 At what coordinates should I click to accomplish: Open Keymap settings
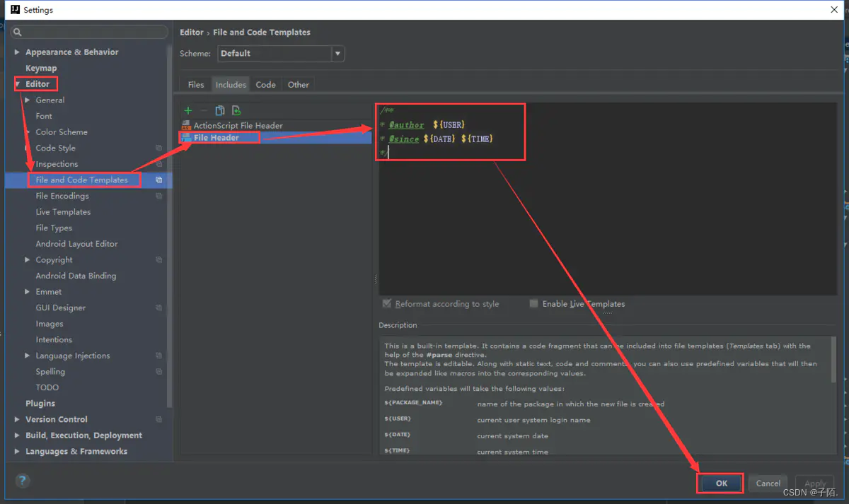pos(41,68)
